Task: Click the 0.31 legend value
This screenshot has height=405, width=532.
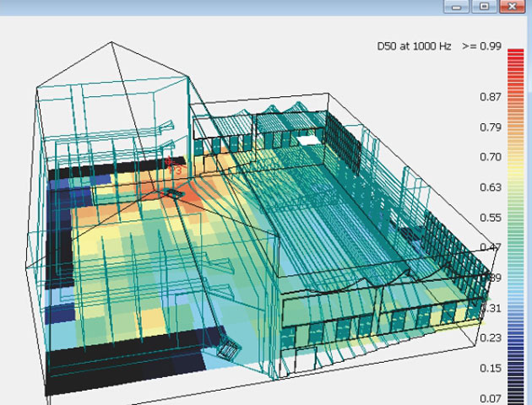Action: point(490,308)
